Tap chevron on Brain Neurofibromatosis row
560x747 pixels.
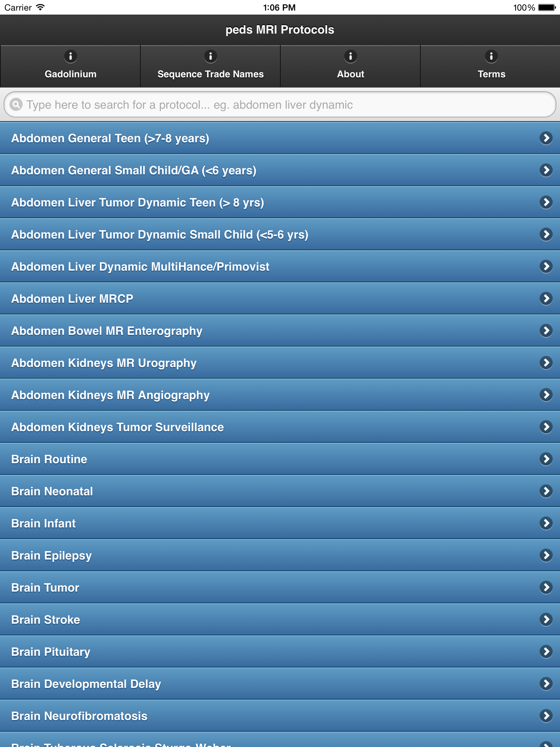[546, 716]
